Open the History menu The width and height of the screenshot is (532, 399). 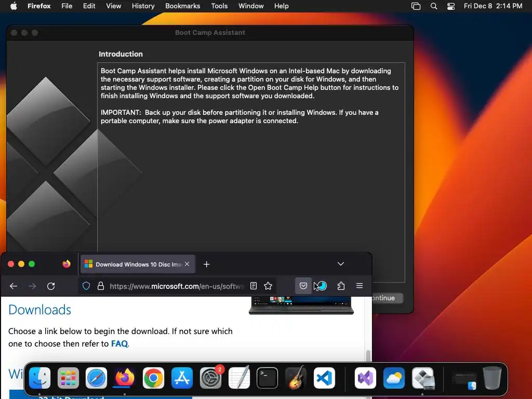[x=143, y=6]
